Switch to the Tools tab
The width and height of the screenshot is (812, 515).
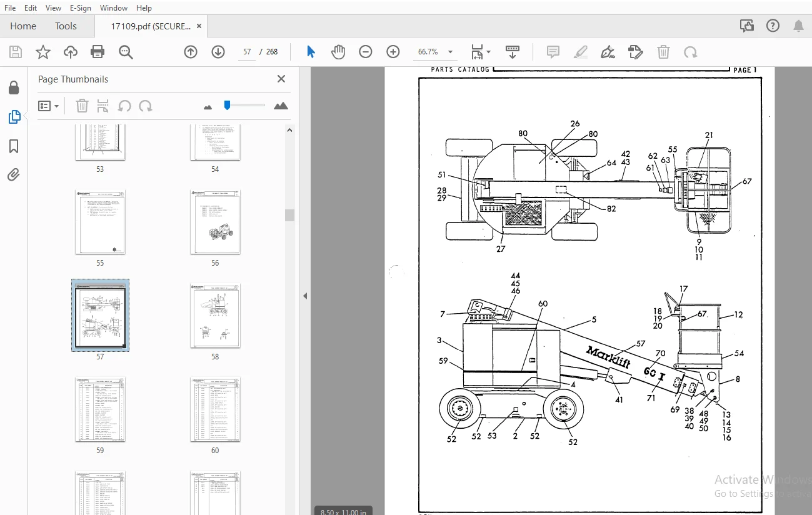point(66,26)
